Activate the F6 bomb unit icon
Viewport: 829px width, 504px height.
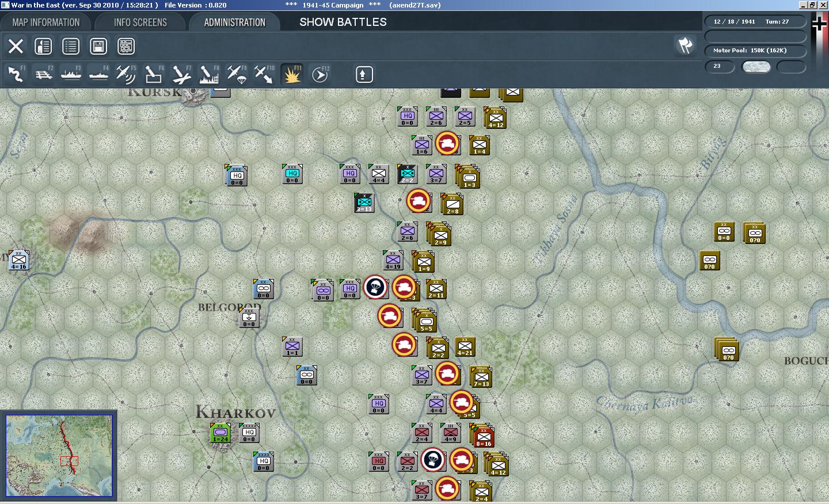coord(154,74)
